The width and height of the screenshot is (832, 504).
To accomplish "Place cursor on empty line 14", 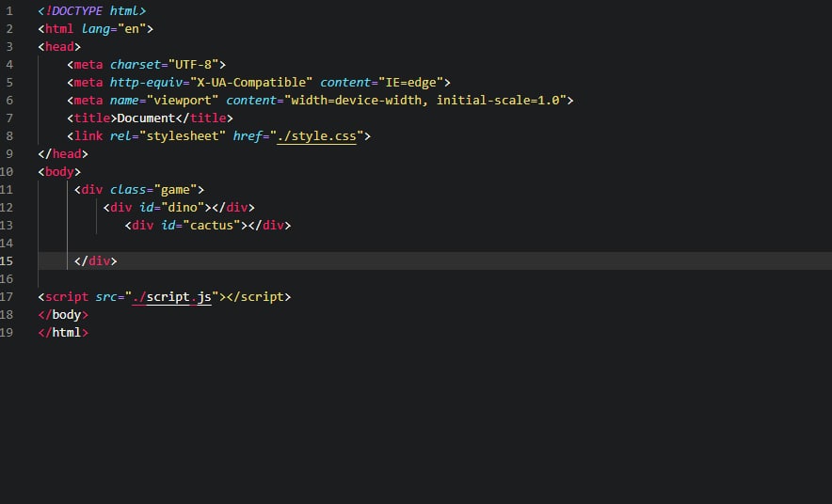I will pyautogui.click(x=435, y=244).
